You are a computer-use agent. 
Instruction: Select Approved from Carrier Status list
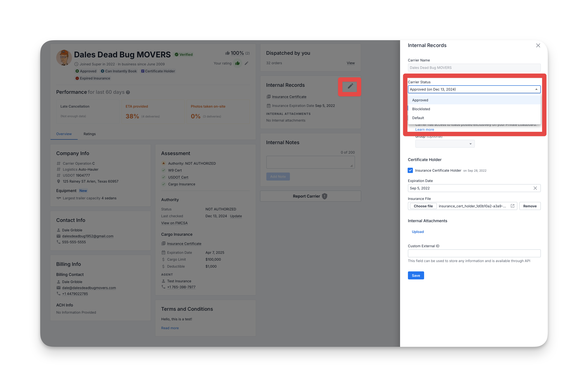click(x=474, y=100)
